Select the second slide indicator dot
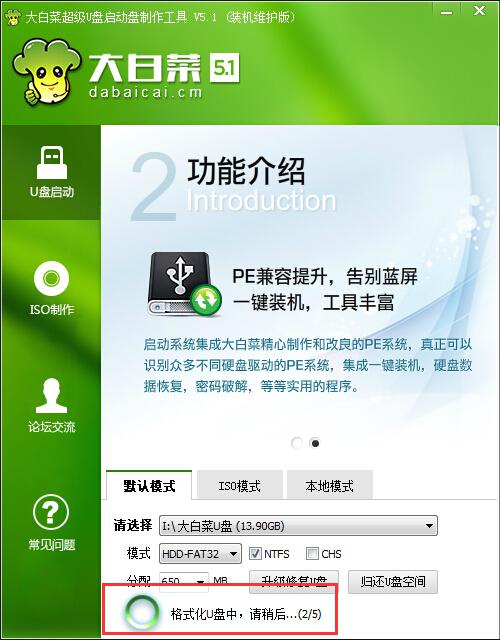Screen dimensions: 500x640 [x=315, y=443]
